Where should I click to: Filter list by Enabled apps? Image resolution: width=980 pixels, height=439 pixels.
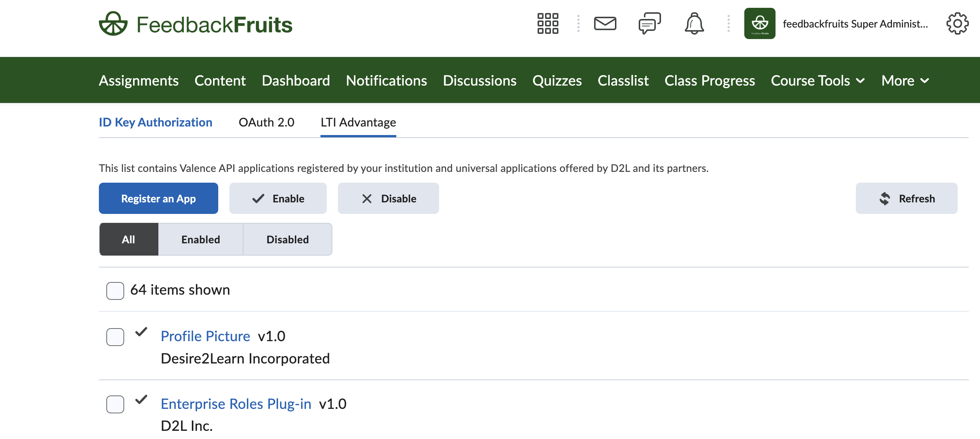pos(200,239)
